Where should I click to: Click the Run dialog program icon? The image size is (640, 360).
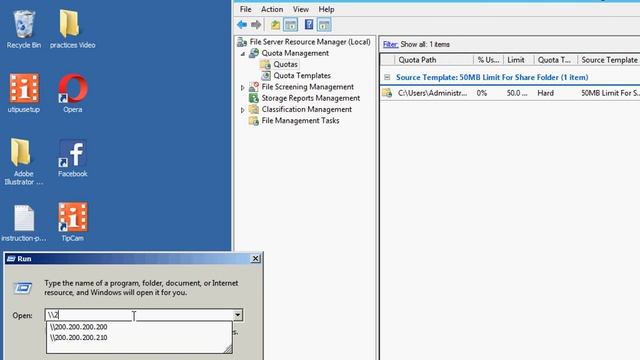click(23, 288)
